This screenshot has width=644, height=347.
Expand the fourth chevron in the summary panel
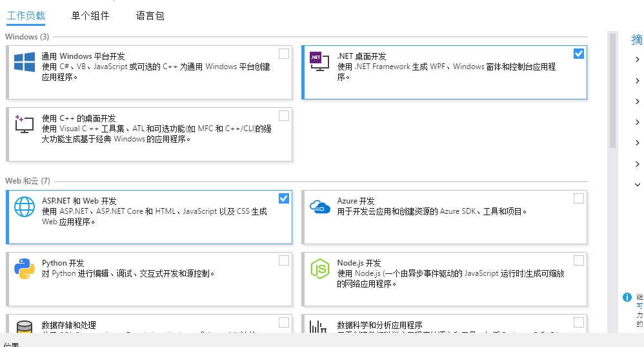(x=637, y=122)
